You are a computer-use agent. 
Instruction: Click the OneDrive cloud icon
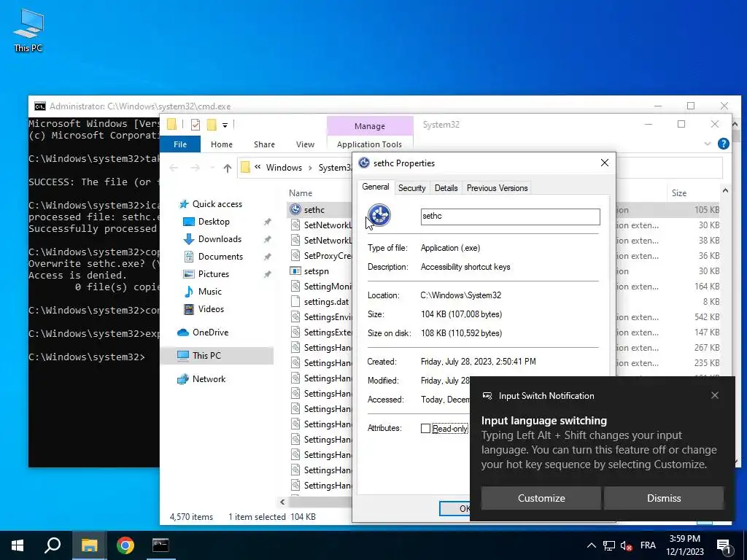click(183, 332)
